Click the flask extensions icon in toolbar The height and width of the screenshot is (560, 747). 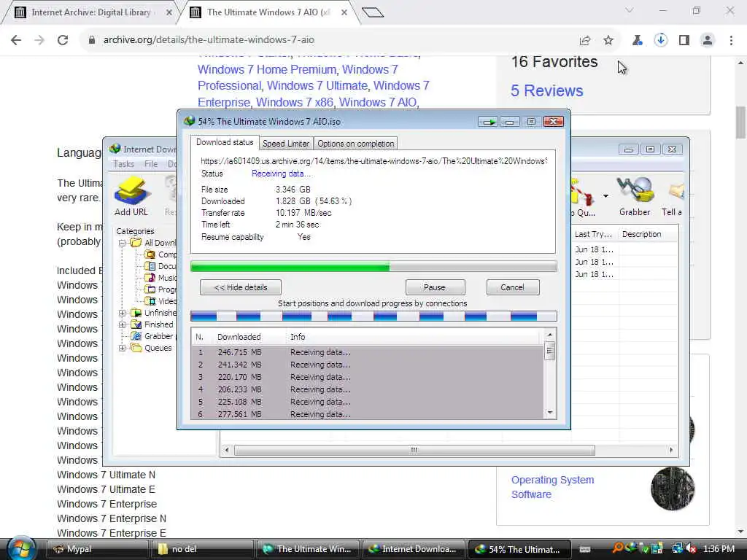point(638,40)
